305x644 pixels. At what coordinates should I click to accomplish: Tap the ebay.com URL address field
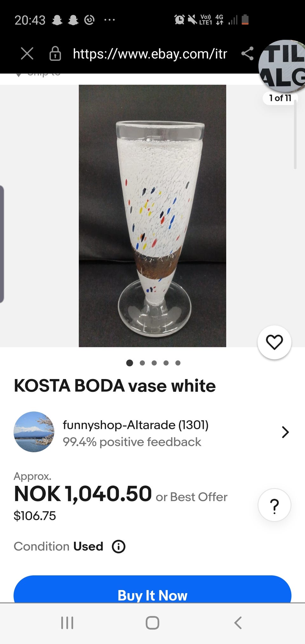[x=150, y=54]
